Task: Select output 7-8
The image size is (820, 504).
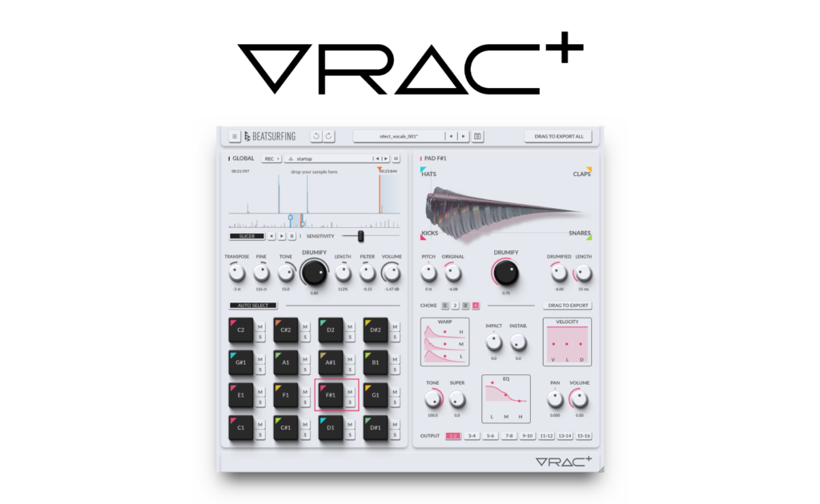Action: (x=508, y=436)
